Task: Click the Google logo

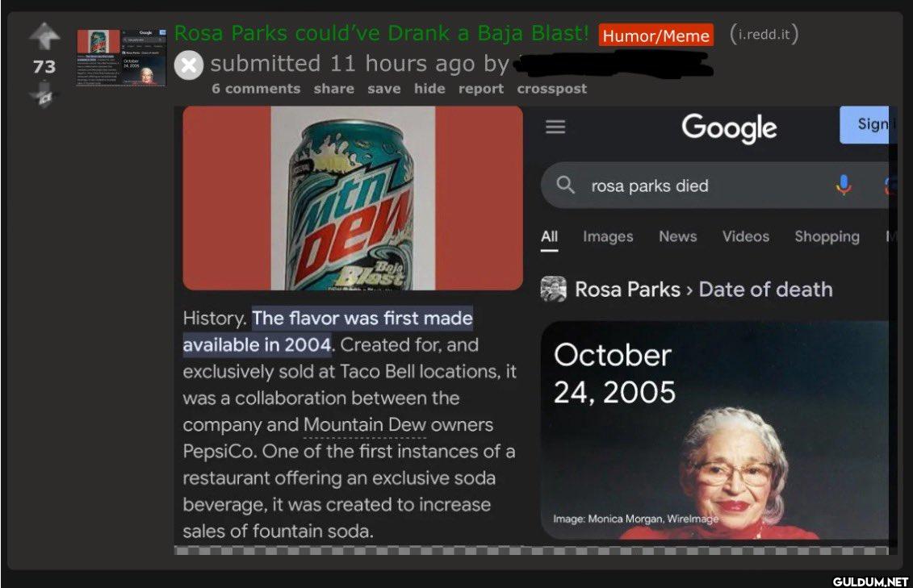Action: point(729,128)
